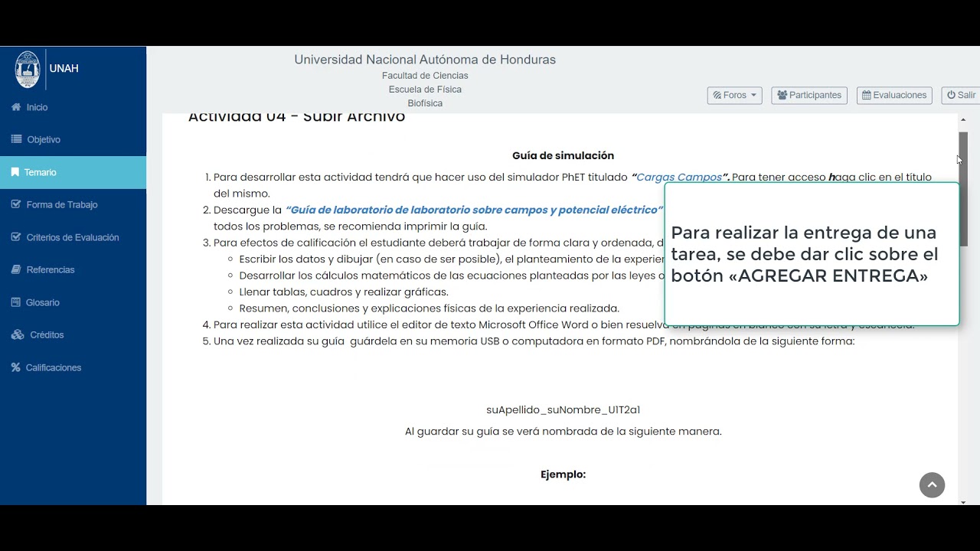
Task: Open the Cargas Campos simulator link
Action: (x=679, y=177)
